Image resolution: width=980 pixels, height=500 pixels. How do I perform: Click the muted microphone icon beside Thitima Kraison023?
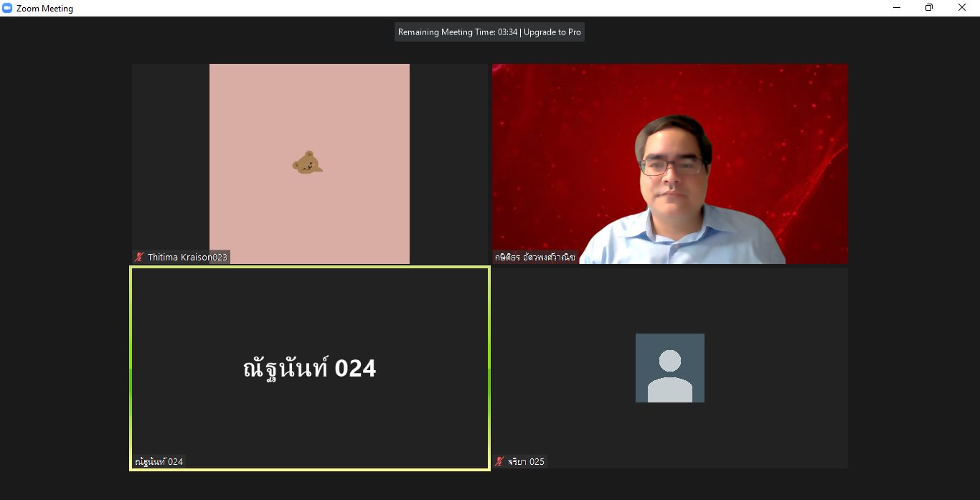[140, 257]
